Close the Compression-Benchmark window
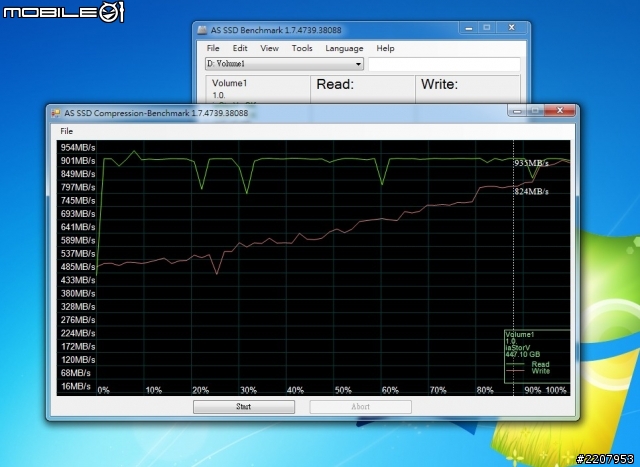The width and height of the screenshot is (640, 467). click(x=560, y=111)
